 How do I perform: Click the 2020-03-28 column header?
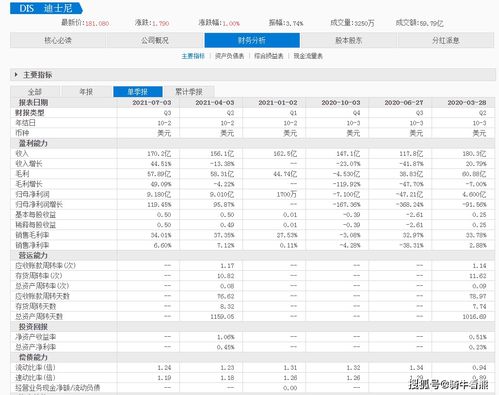467,103
